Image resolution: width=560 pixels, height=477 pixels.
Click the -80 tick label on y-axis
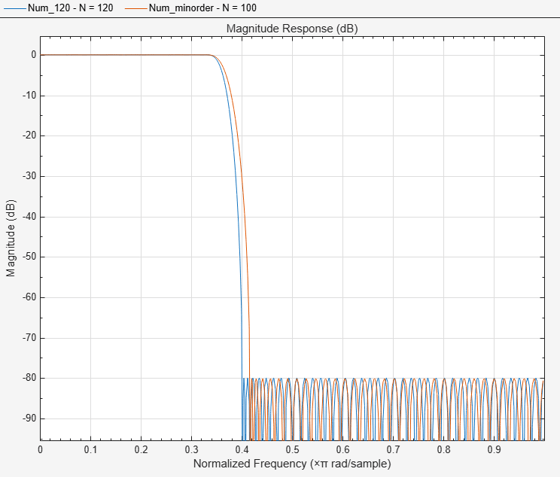click(x=29, y=378)
